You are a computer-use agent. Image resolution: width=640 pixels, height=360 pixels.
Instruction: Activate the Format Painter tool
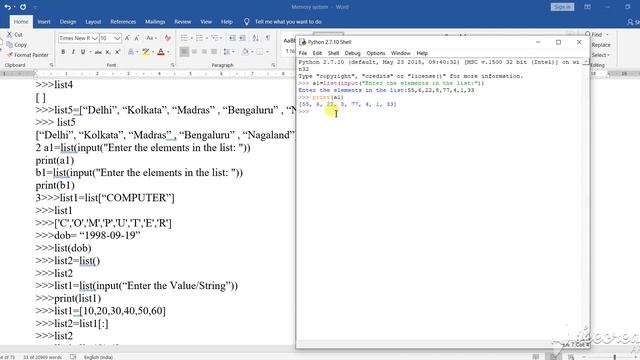(27, 55)
